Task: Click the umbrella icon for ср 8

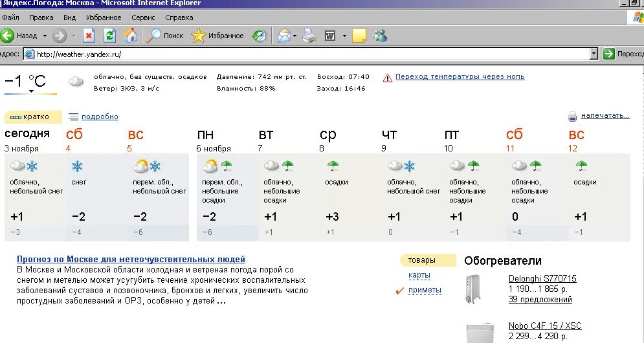Action: click(333, 166)
